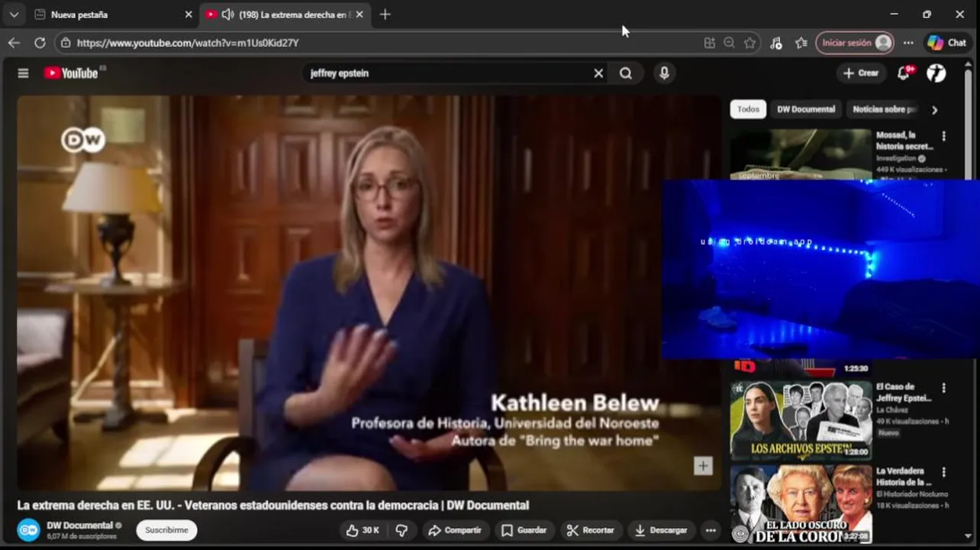Open the Mossad historia secreta video
This screenshot has width=980, height=550.
point(904,141)
